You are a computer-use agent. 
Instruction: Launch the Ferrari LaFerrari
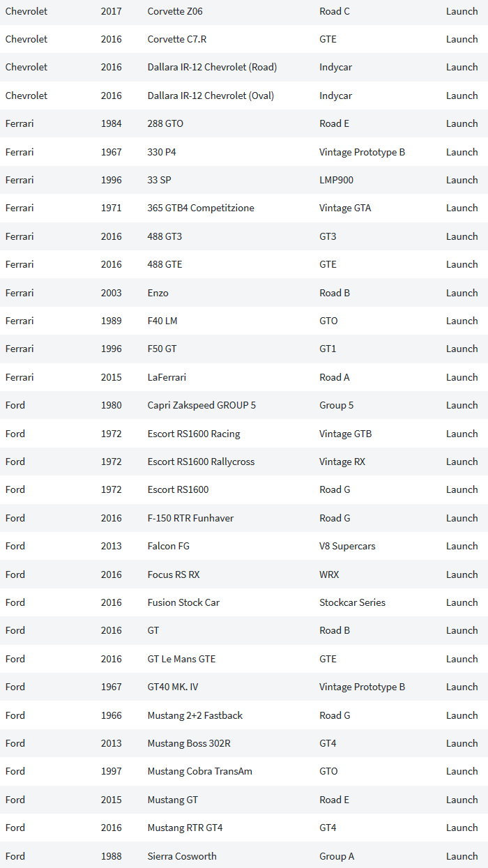[462, 377]
